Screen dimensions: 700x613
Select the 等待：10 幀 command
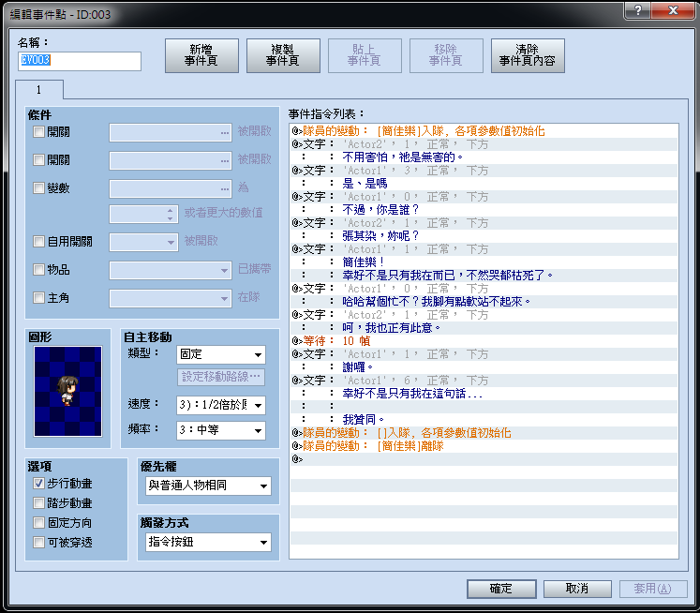tap(484, 341)
